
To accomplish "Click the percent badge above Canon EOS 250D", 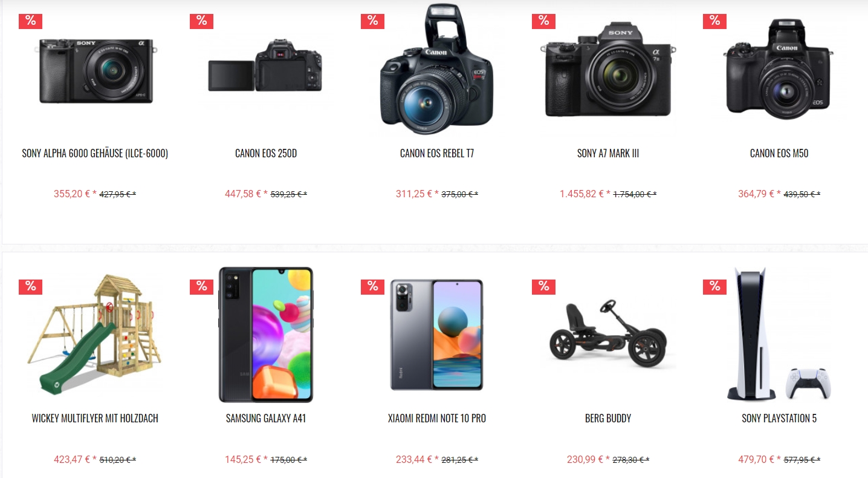I will click(x=201, y=21).
